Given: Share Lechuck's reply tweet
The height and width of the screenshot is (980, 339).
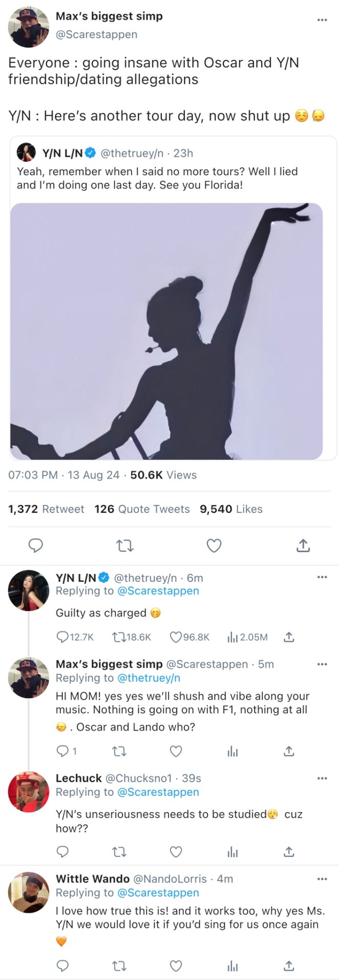Looking at the screenshot, I should coord(288,851).
